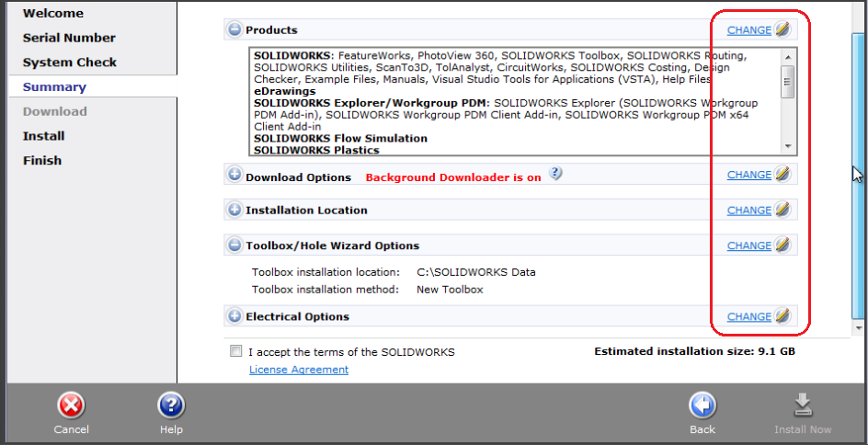Expand the Installation Location section
868x445 pixels.
tap(234, 210)
